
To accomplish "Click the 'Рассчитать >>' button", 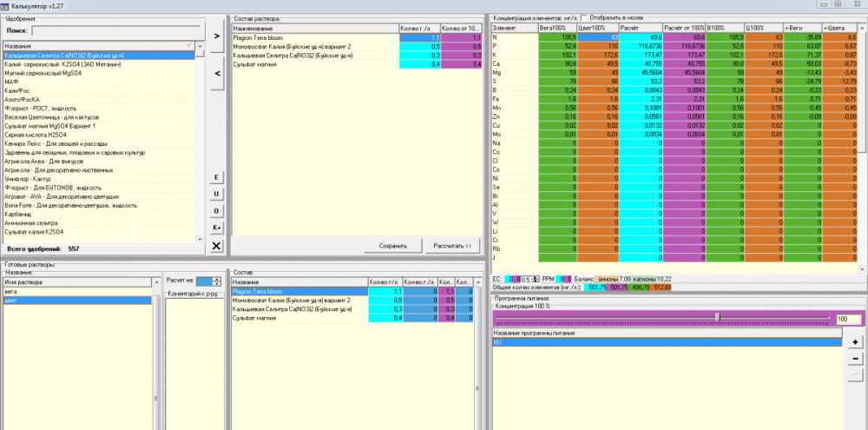I will pyautogui.click(x=452, y=246).
